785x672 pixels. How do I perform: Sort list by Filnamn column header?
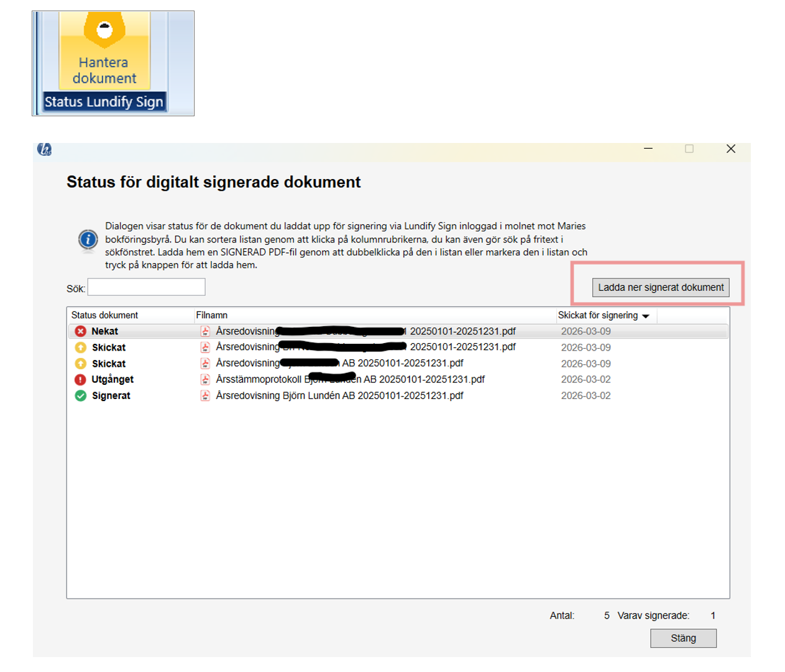click(x=212, y=316)
